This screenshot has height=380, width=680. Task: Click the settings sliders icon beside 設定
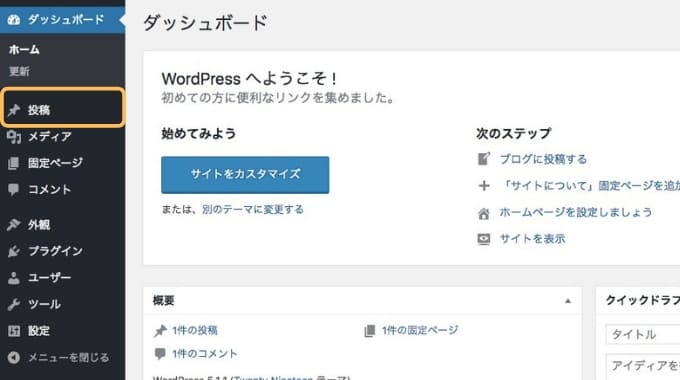(13, 331)
